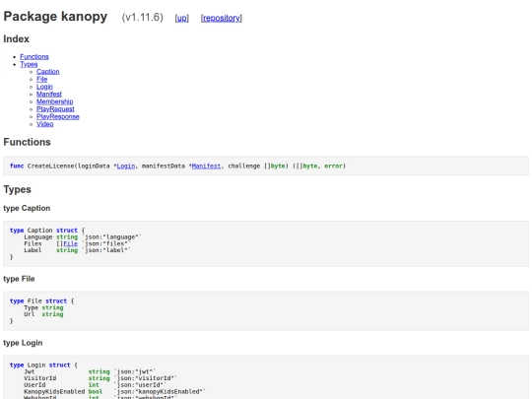Click the 'type Login' heading
The height and width of the screenshot is (399, 532).
[23, 343]
